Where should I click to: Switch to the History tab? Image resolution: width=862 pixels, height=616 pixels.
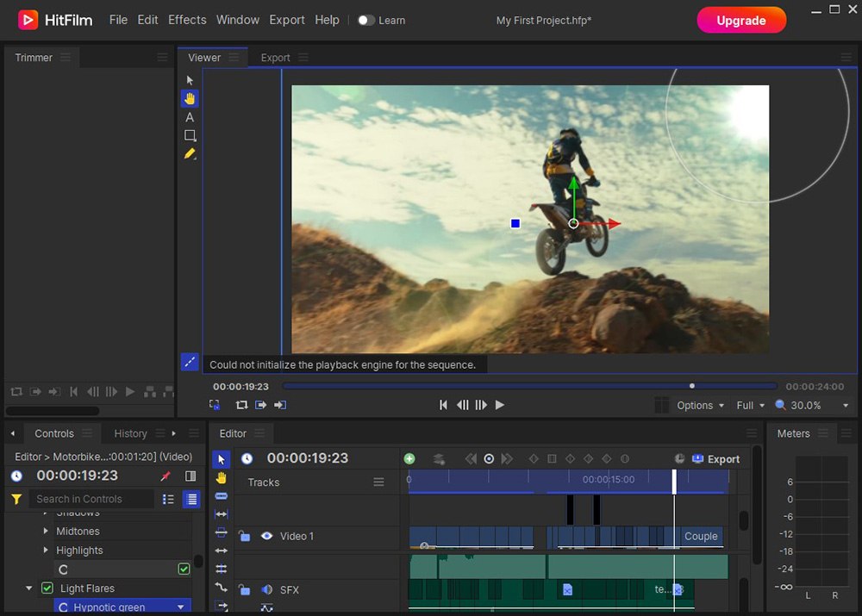130,433
